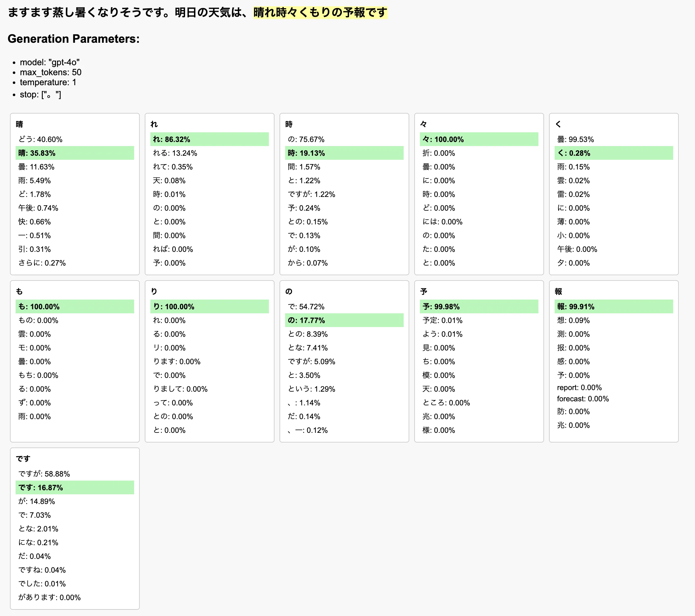Click the の: 75.67% row
Screen dimensions: 695x616
pyautogui.click(x=344, y=139)
